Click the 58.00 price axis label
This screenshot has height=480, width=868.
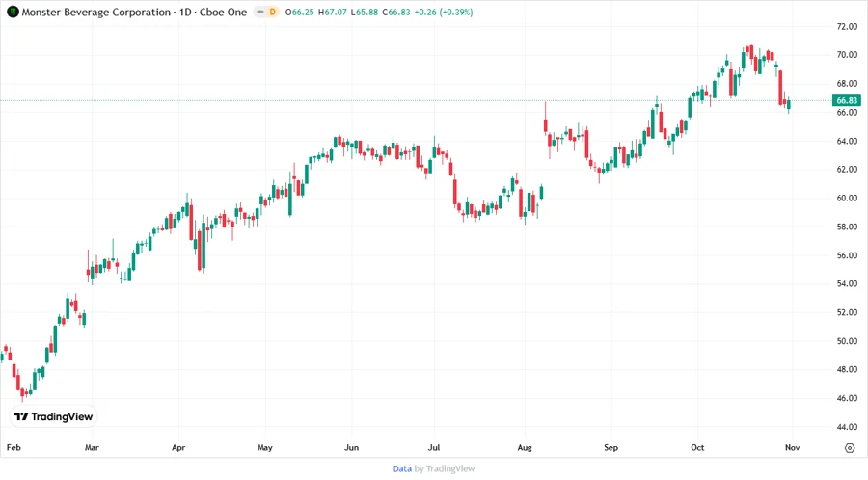coord(847,227)
